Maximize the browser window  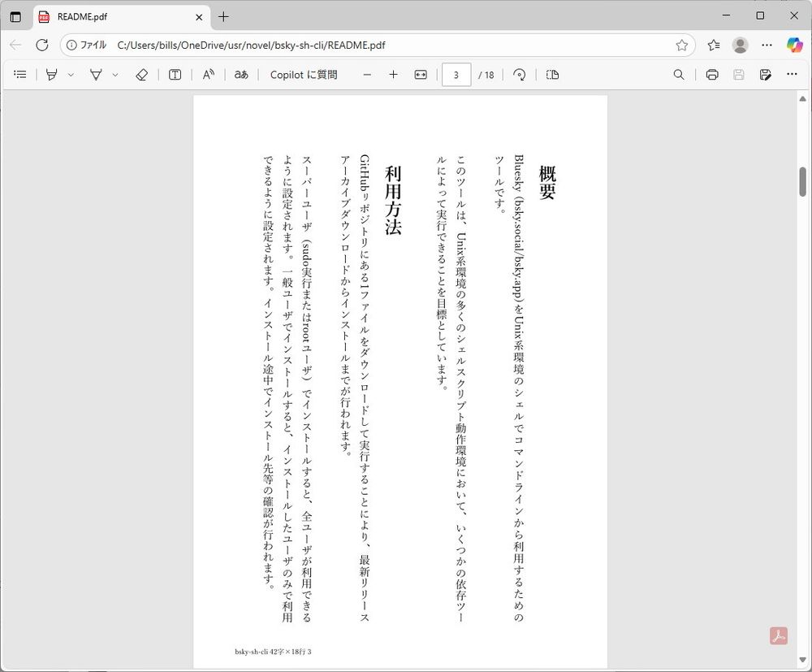(x=760, y=15)
